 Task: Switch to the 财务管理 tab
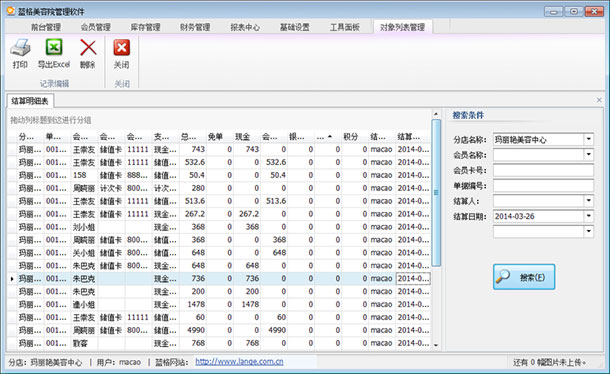195,27
